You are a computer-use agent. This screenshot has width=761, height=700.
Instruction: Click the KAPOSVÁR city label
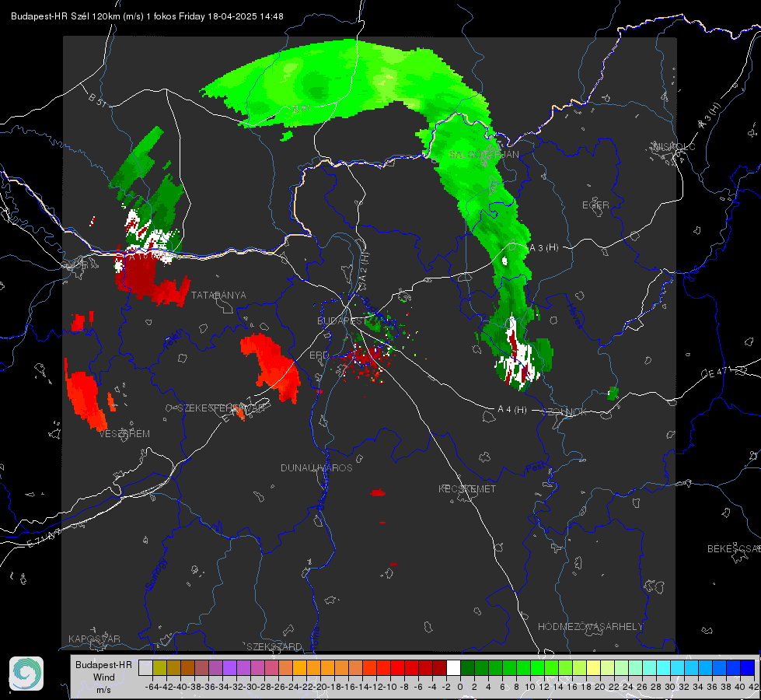click(x=94, y=639)
